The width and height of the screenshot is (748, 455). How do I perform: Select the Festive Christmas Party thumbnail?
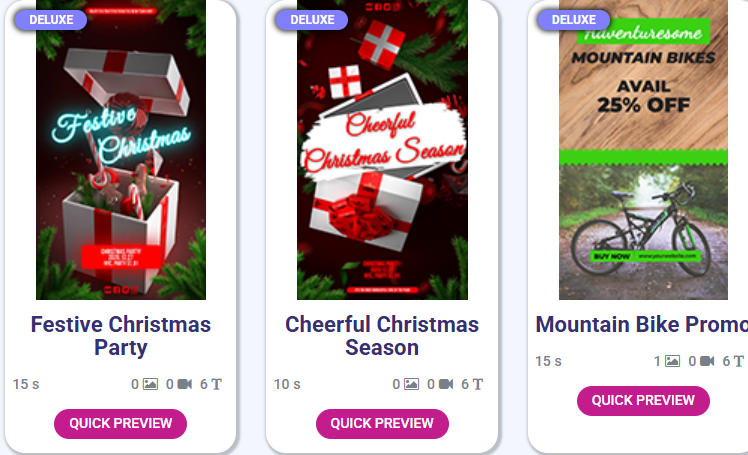pyautogui.click(x=121, y=150)
